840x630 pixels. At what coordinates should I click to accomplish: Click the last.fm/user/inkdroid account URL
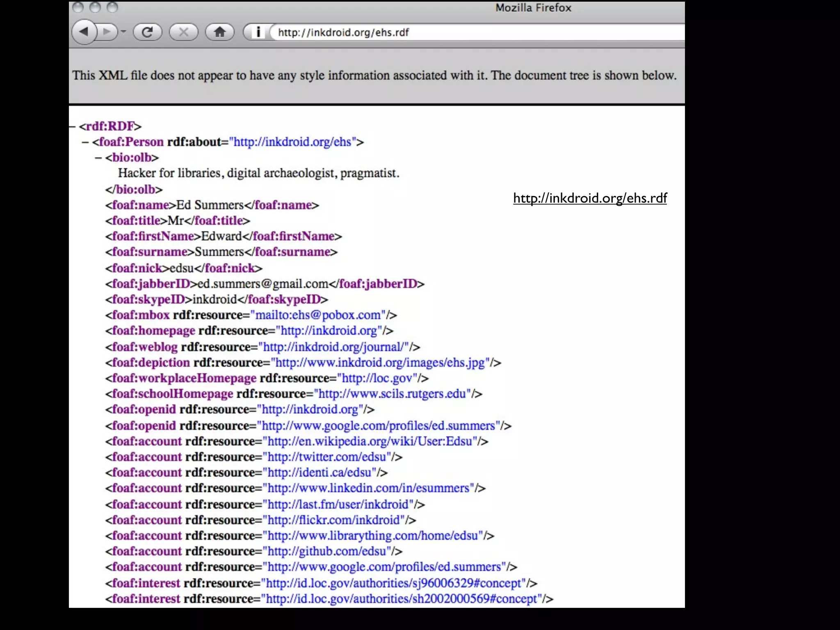tap(338, 504)
